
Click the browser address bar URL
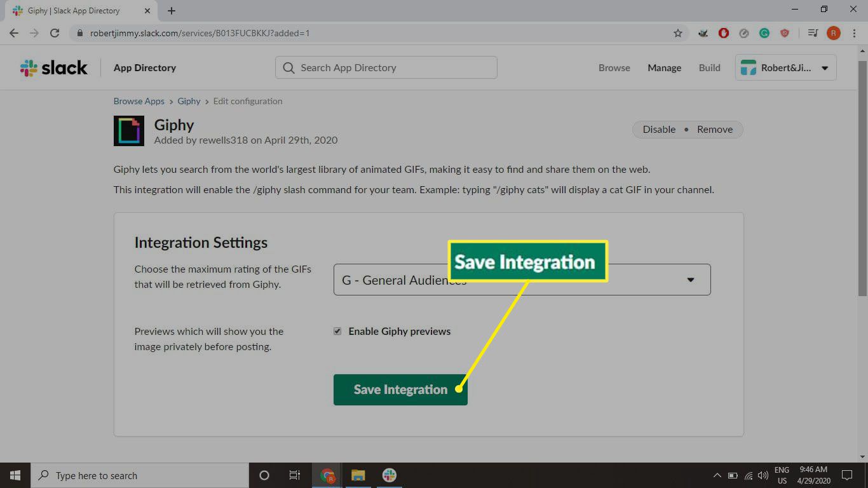pyautogui.click(x=200, y=33)
